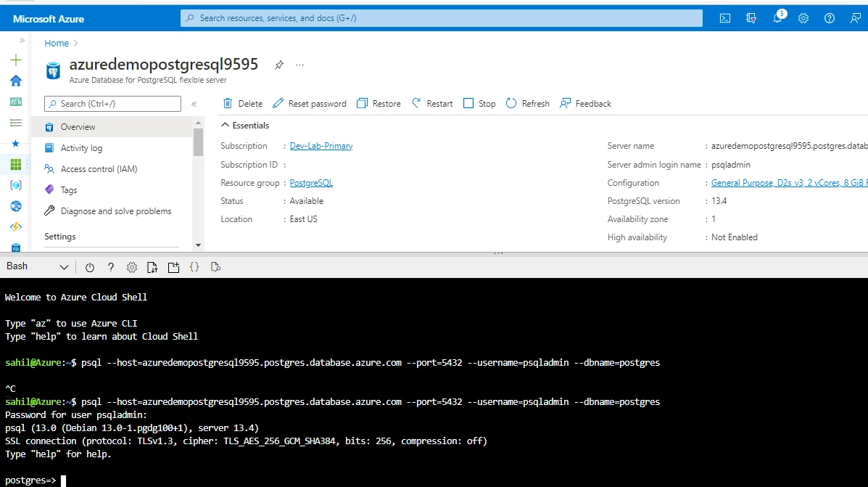Image resolution: width=868 pixels, height=487 pixels.
Task: Open the Dev-Lab-Primary subscription link
Action: (x=321, y=145)
